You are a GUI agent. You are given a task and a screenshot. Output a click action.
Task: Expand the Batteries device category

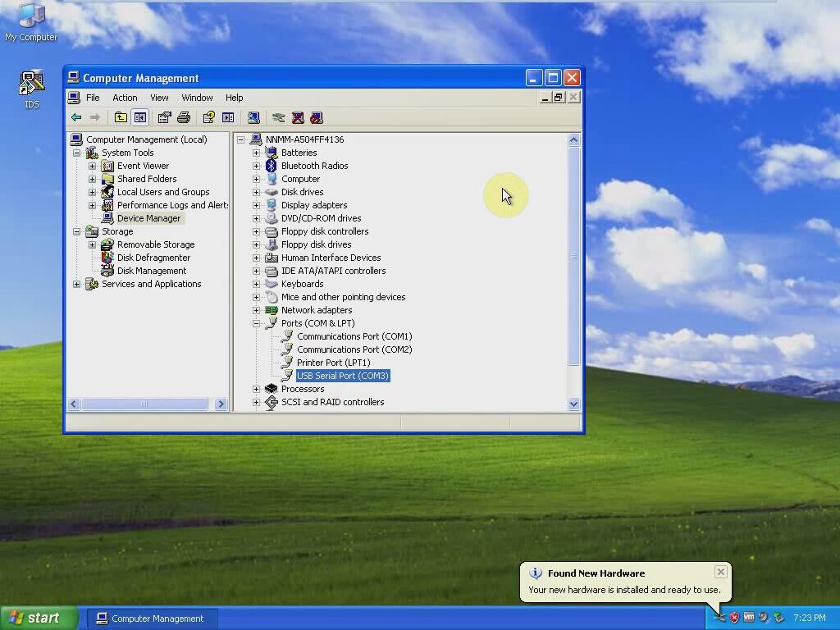click(x=256, y=153)
